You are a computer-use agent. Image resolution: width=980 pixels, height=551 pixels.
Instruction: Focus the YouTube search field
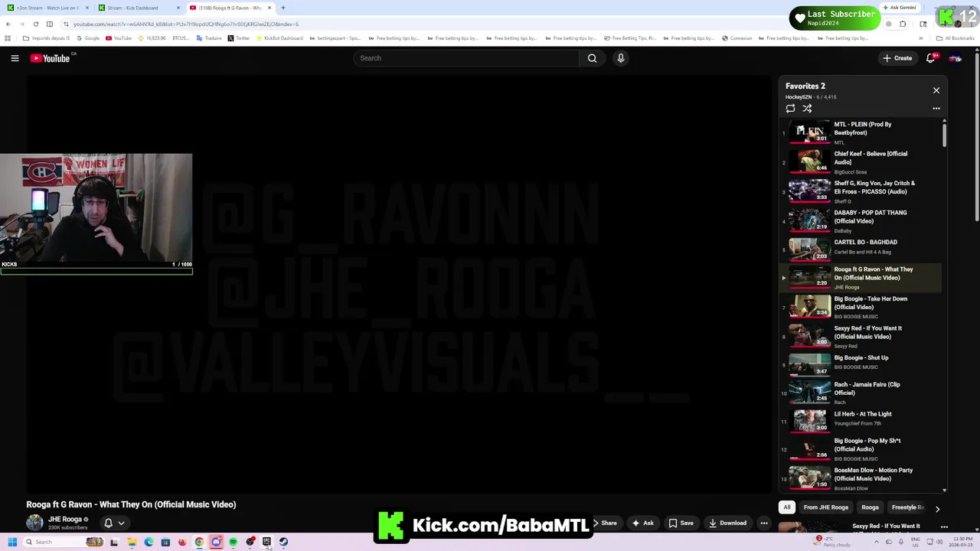point(466,58)
